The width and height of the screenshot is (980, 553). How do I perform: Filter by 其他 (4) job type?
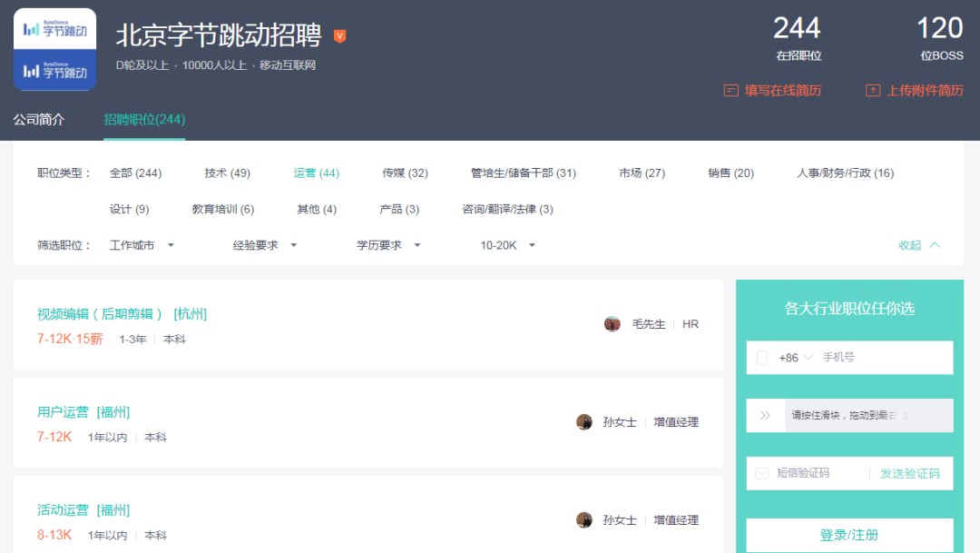coord(317,210)
